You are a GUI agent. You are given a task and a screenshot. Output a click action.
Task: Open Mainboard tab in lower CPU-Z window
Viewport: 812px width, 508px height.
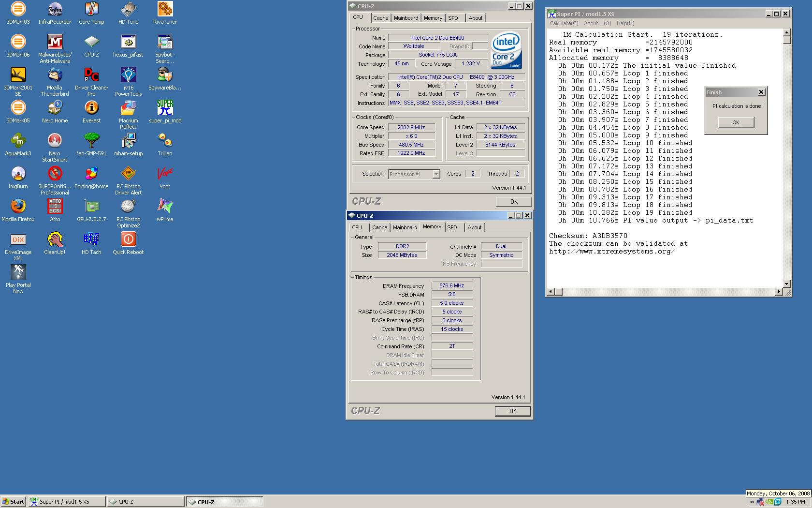tap(405, 227)
